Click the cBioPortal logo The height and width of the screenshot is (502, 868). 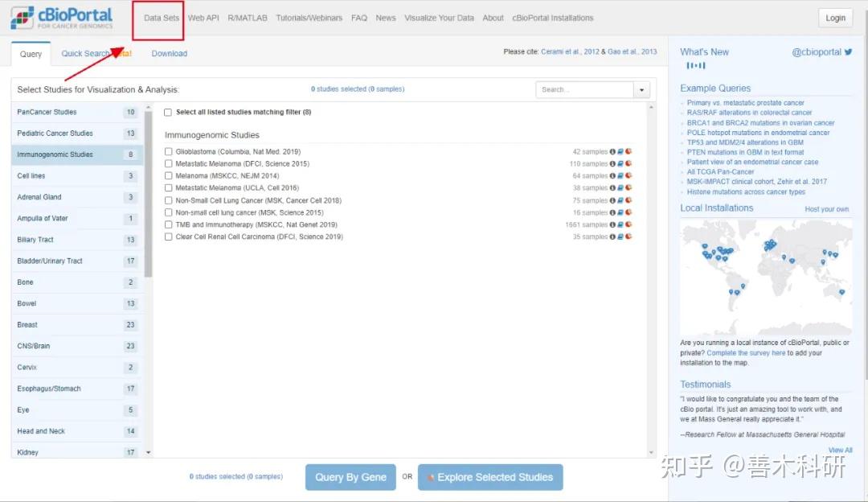[61, 18]
